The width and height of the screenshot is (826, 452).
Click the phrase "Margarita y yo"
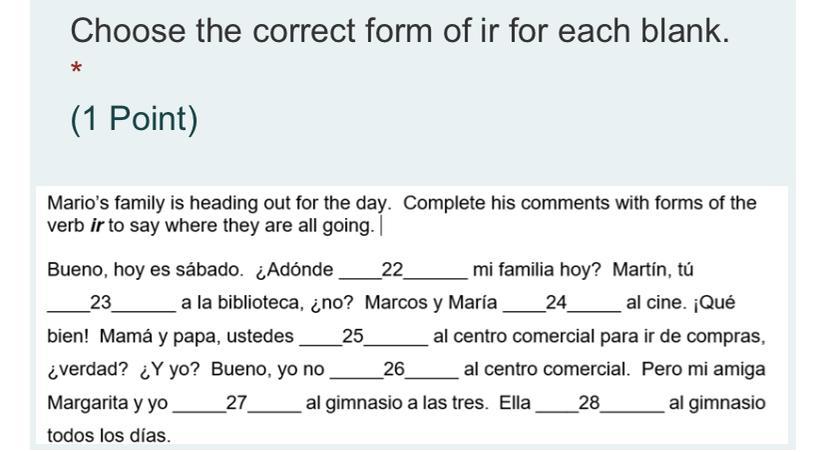[108, 403]
